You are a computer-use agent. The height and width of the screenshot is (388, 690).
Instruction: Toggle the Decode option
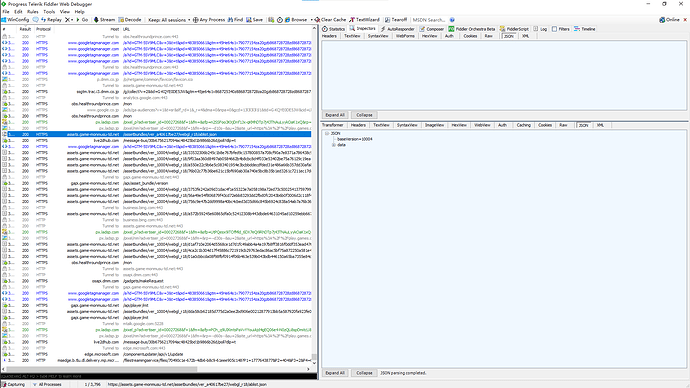click(x=130, y=20)
